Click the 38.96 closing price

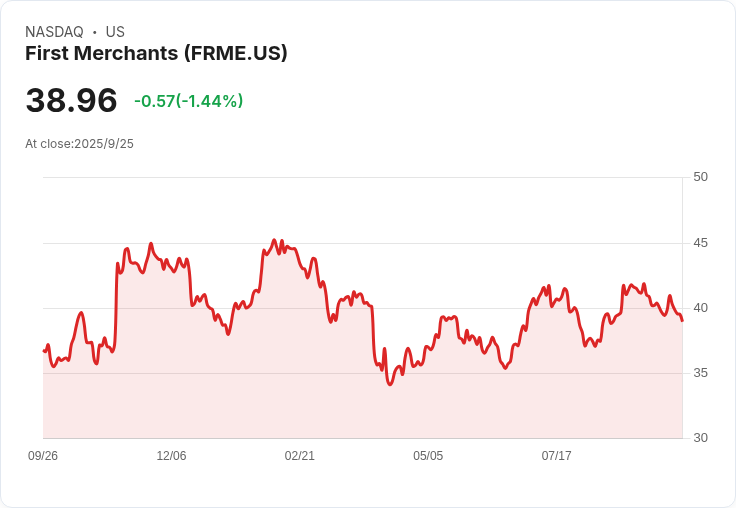coord(71,100)
